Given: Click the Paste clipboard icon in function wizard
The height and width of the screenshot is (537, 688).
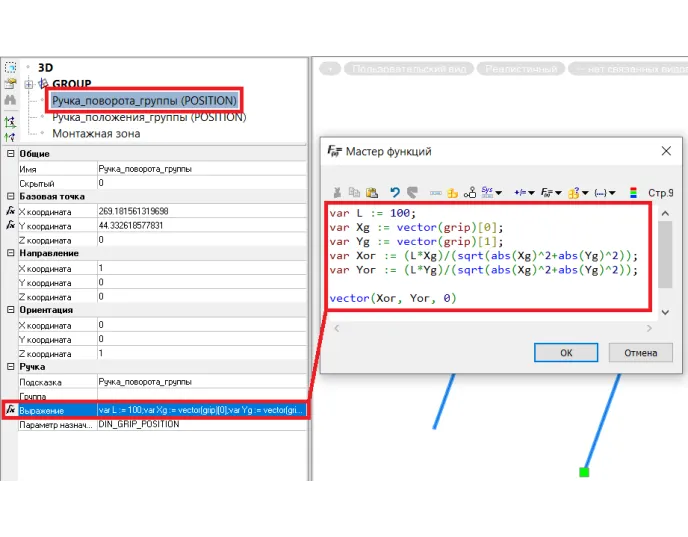Looking at the screenshot, I should click(372, 192).
